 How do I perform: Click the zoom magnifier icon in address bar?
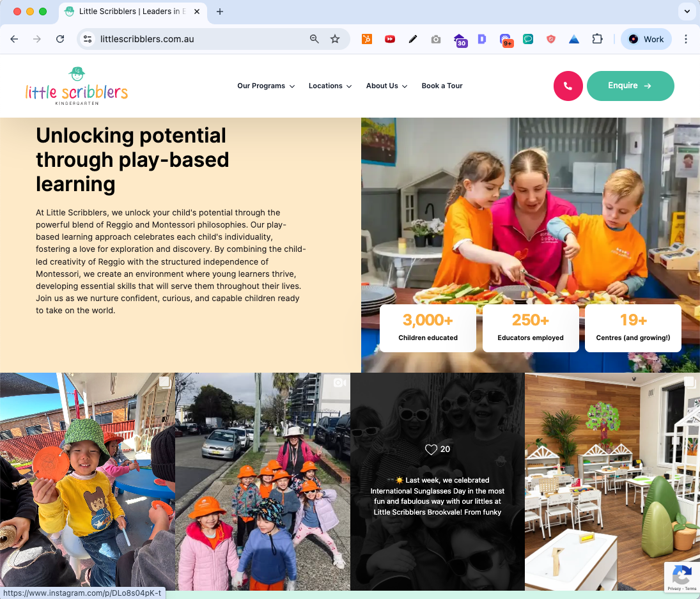tap(314, 39)
